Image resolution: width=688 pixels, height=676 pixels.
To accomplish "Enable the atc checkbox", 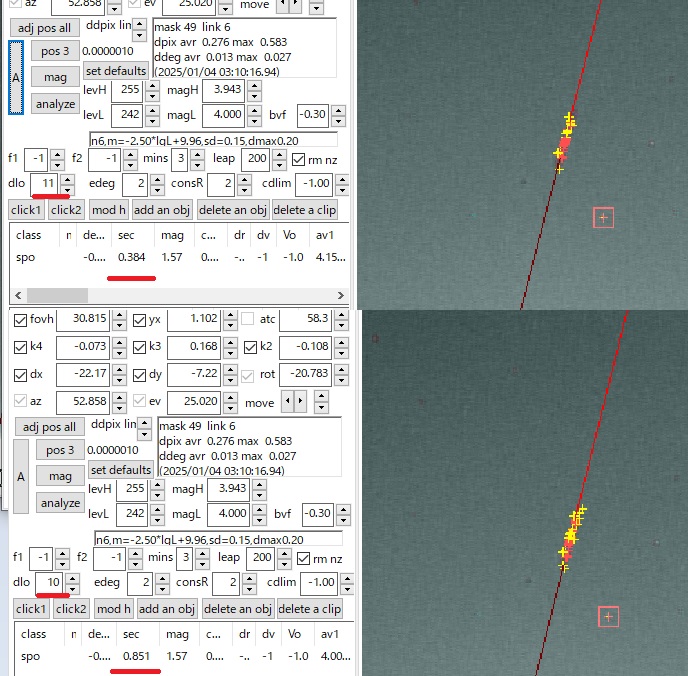I will [x=247, y=320].
